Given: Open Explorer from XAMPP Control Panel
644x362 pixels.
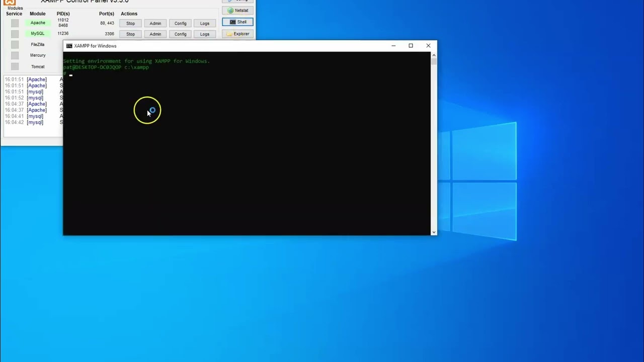Looking at the screenshot, I should point(237,34).
